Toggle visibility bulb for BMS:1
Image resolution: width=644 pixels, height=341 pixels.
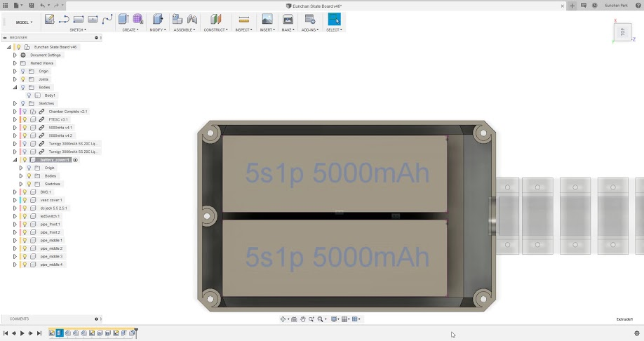(x=25, y=192)
